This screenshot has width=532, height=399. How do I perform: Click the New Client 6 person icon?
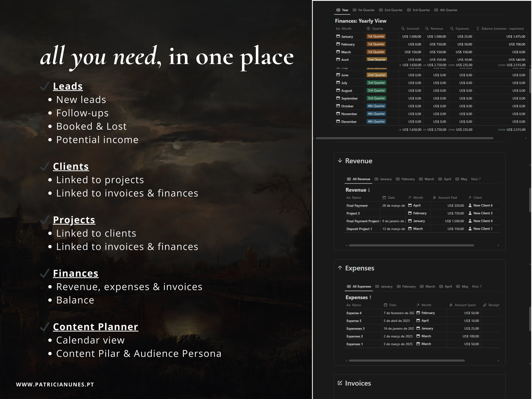click(x=470, y=205)
